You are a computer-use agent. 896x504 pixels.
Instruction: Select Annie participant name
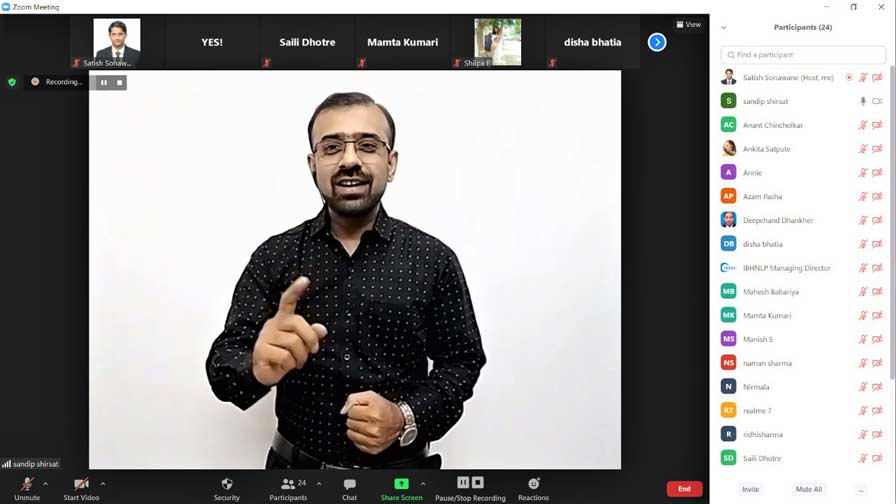[753, 173]
